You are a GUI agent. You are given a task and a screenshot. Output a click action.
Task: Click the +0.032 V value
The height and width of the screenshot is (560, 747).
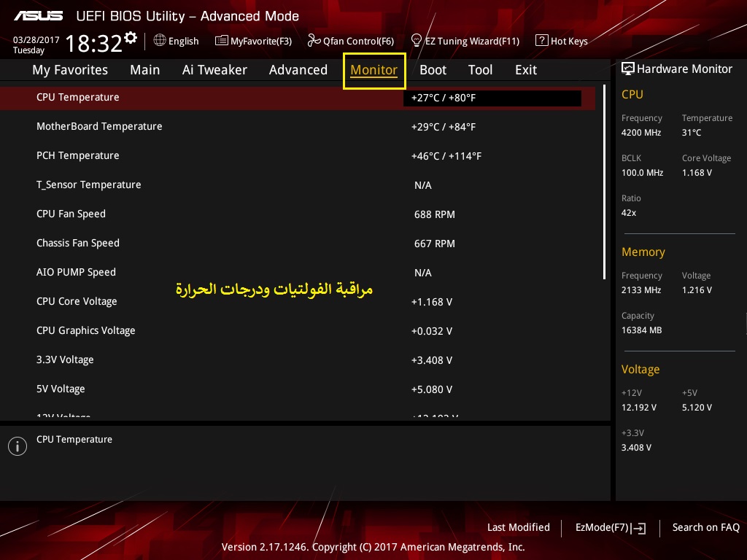click(432, 331)
